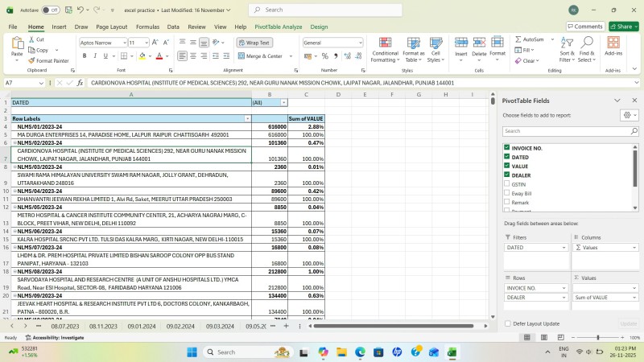Switch to the 09.01.2024 sheet tab
Image resolution: width=644 pixels, height=362 pixels.
tap(142, 327)
